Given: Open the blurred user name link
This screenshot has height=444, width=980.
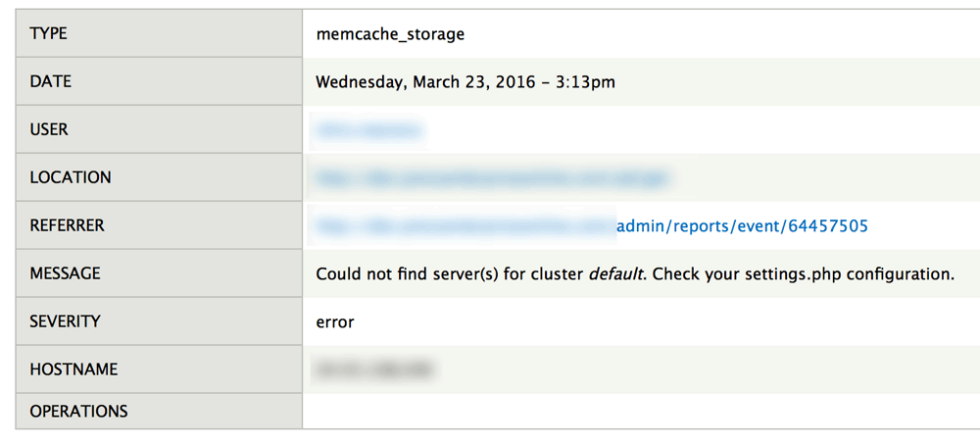Looking at the screenshot, I should pyautogui.click(x=367, y=130).
